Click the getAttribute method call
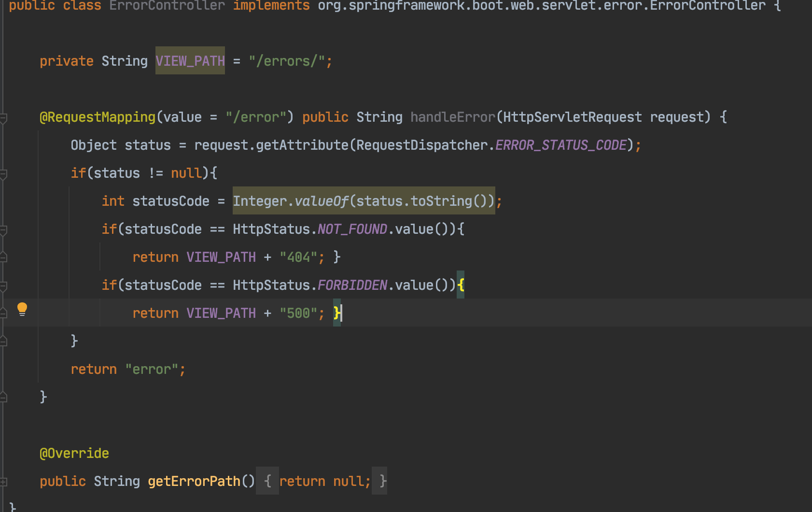The image size is (812, 512). pyautogui.click(x=302, y=145)
